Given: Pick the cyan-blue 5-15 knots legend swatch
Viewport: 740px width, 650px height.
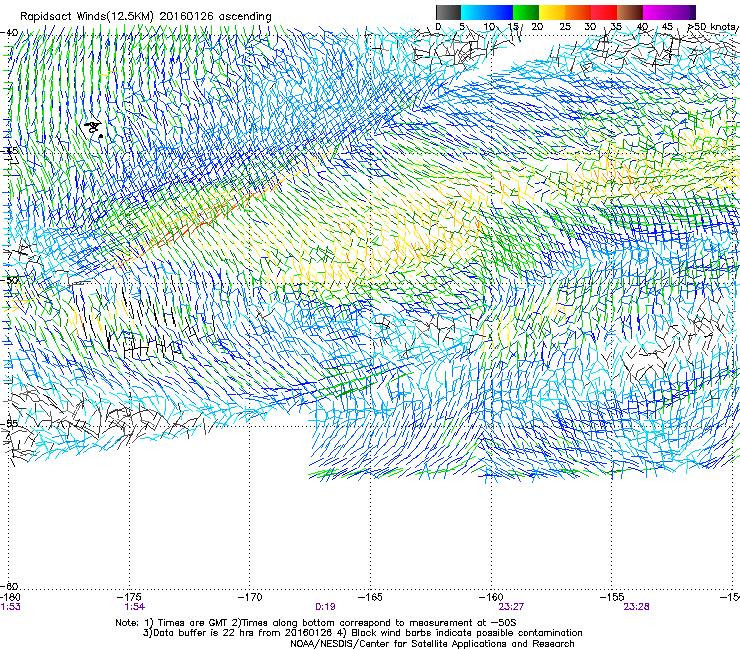Looking at the screenshot, I should [487, 12].
